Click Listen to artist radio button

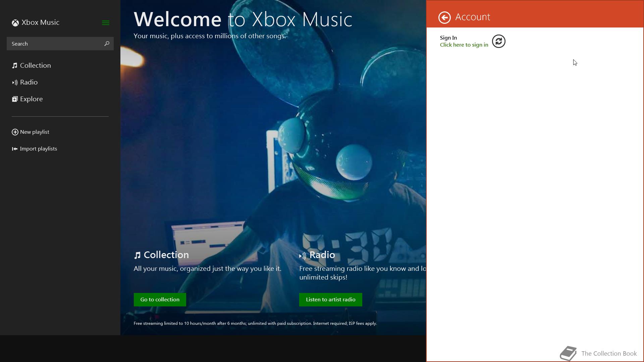(x=330, y=299)
